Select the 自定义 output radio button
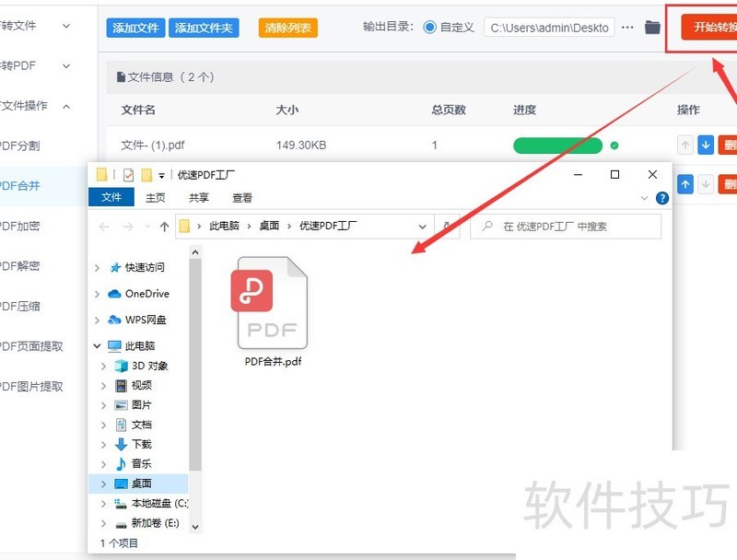The height and width of the screenshot is (560, 737). point(429,28)
